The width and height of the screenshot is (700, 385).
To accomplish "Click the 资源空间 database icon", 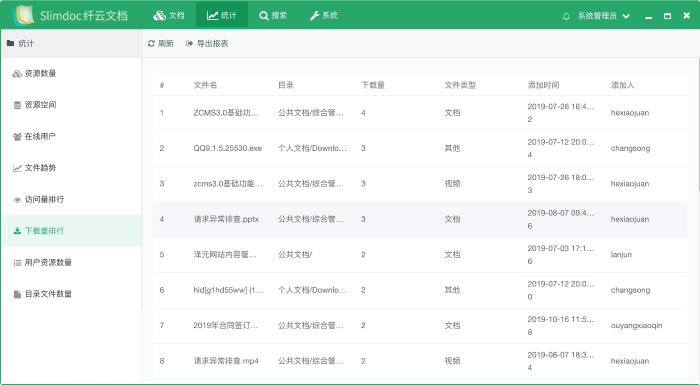I will (x=17, y=105).
